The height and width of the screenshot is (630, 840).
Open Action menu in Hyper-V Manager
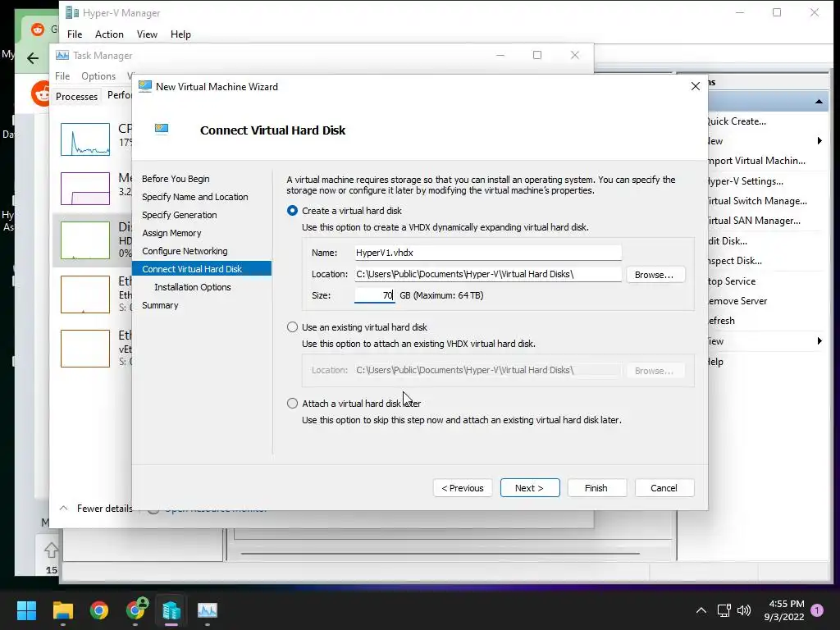(109, 34)
